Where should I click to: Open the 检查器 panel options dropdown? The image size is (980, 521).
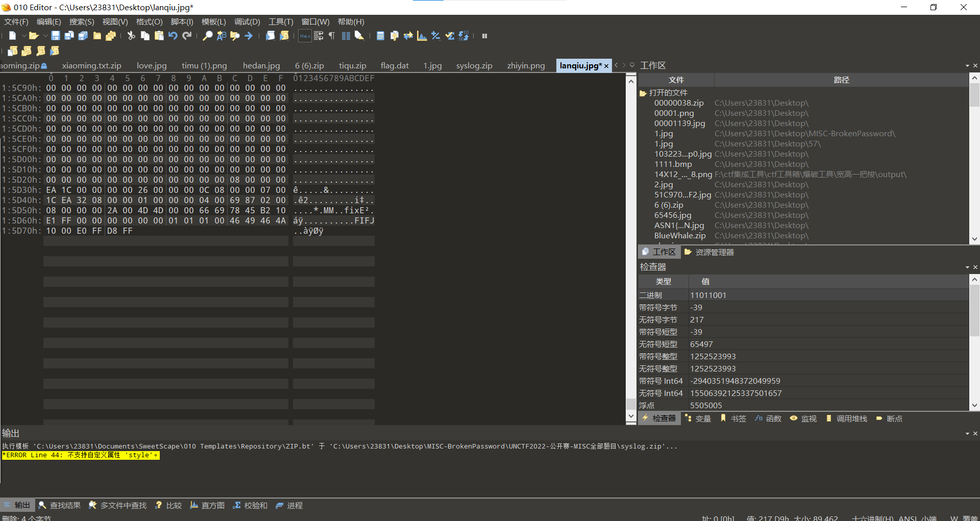pyautogui.click(x=967, y=267)
